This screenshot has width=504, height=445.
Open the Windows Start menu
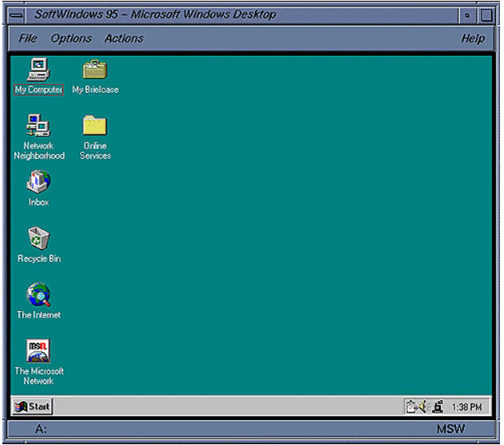pyautogui.click(x=32, y=407)
